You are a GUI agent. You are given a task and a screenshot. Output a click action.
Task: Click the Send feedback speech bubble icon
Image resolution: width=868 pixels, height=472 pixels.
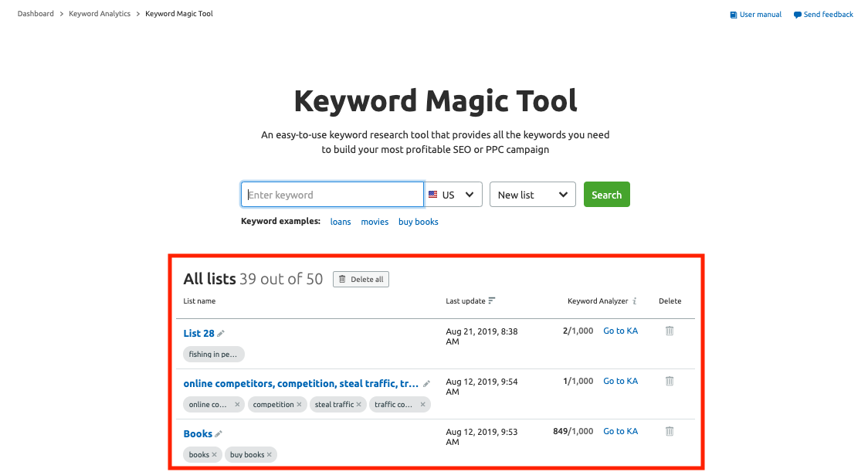click(x=796, y=14)
